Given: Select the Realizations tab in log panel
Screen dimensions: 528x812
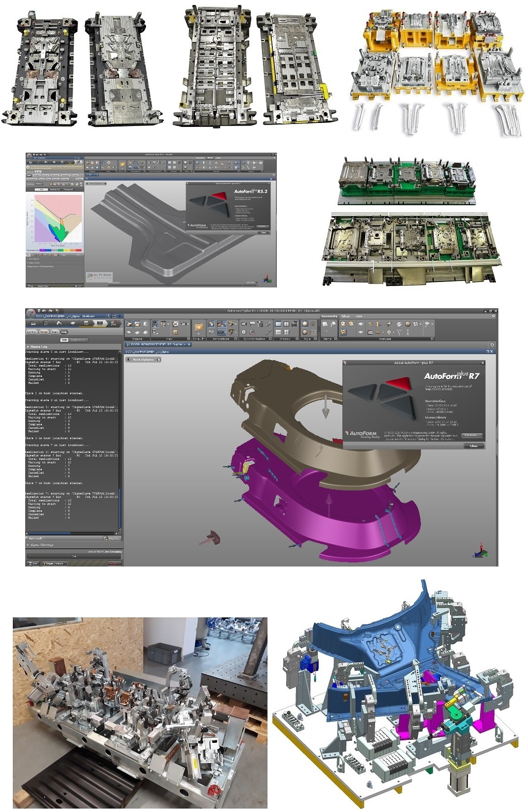Looking at the screenshot, I should 78,340.
